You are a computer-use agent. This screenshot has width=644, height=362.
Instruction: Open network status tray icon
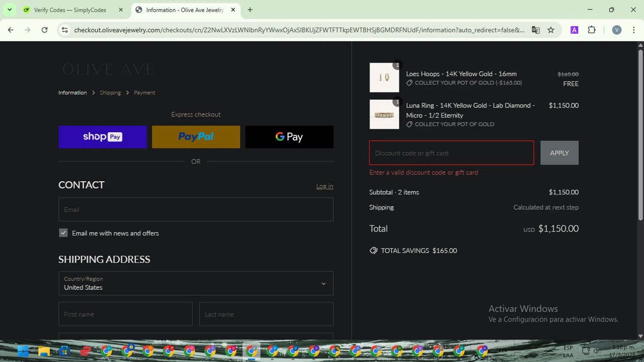(x=586, y=351)
